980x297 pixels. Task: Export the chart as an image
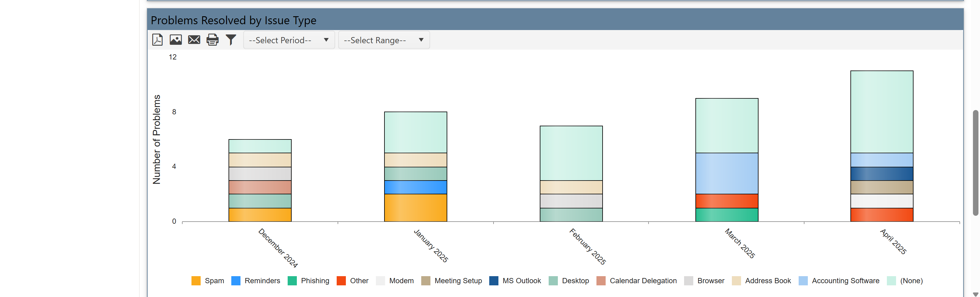click(175, 40)
